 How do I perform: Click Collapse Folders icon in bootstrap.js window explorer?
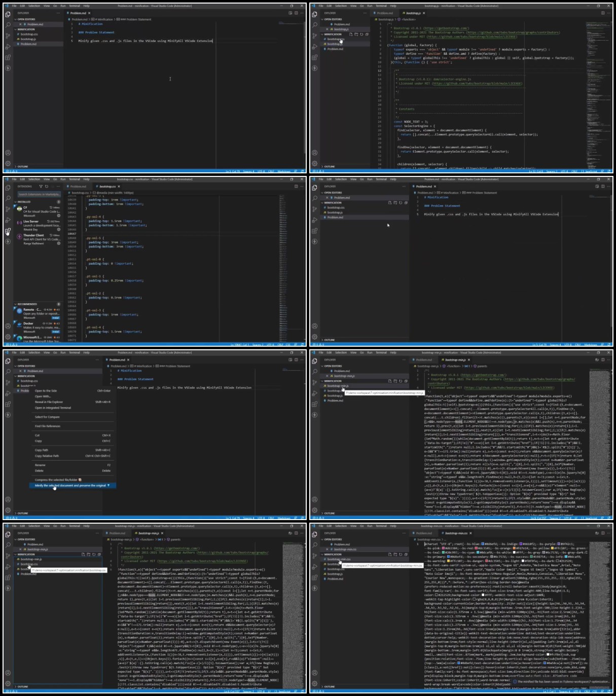coord(367,34)
